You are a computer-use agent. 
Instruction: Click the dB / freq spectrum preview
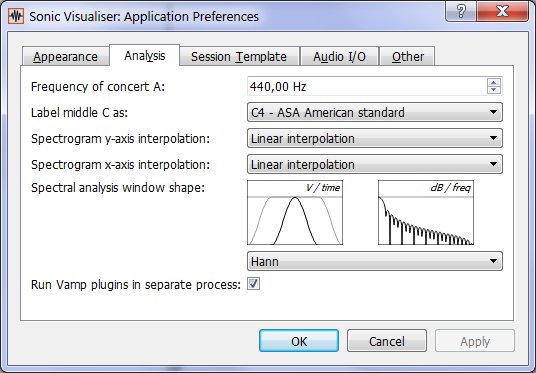coord(426,212)
